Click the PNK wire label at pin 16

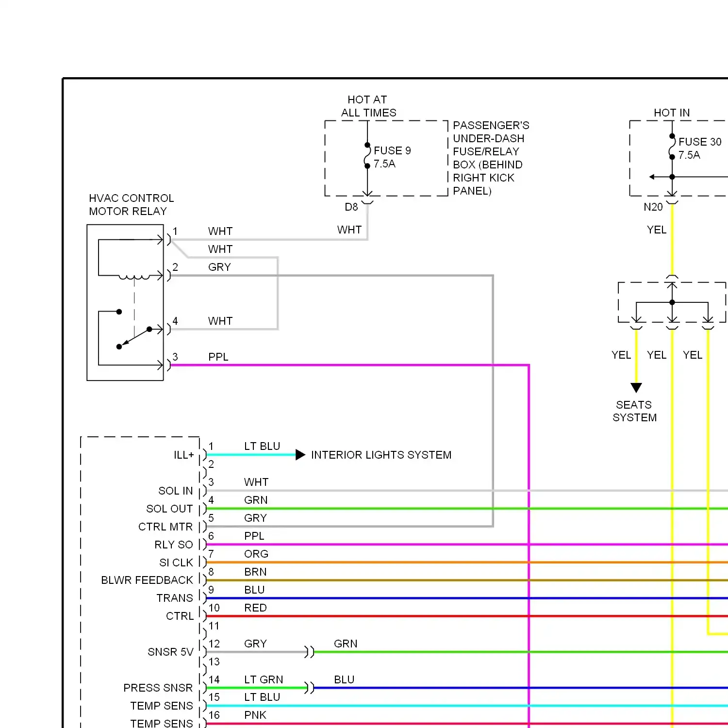tap(255, 715)
